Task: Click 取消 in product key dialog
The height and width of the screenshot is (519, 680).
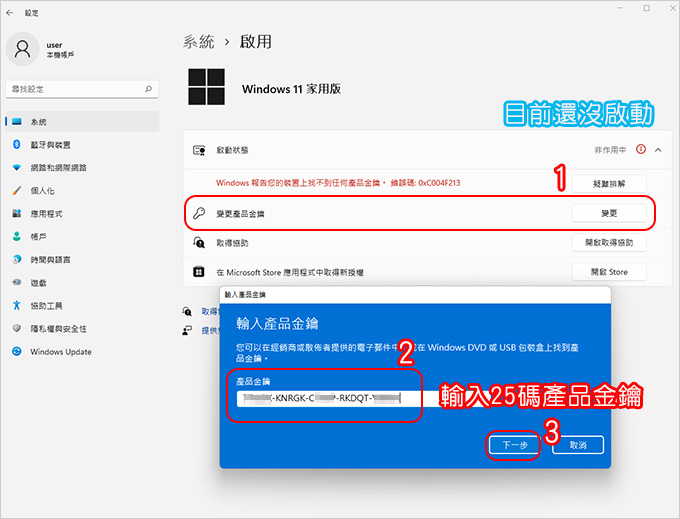Action: [578, 445]
